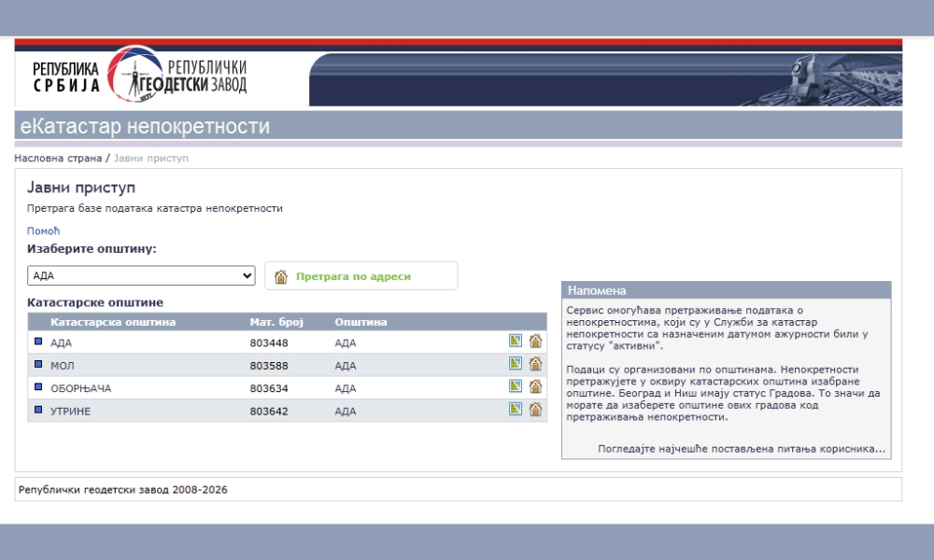934x560 pixels.
Task: Select the МОЛ cadastral municipality name
Action: (62, 365)
